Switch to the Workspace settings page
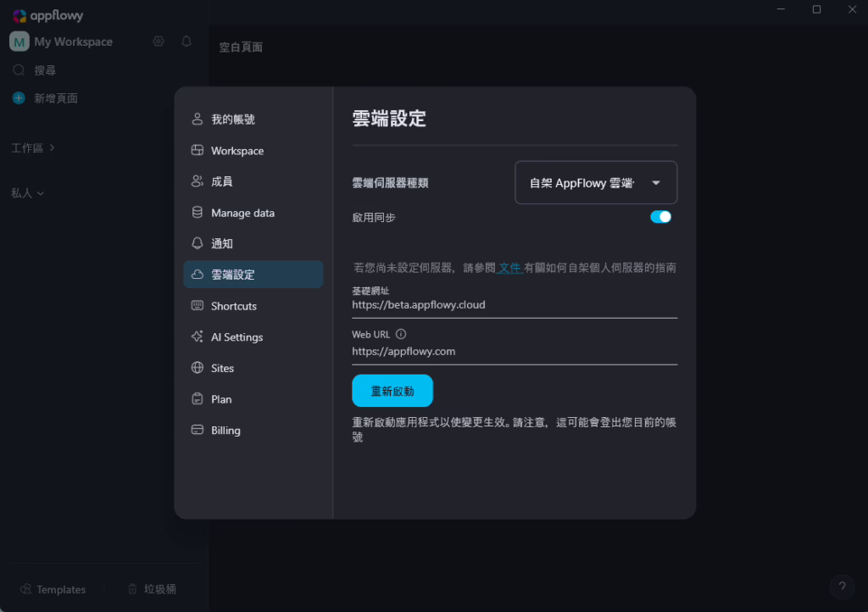This screenshot has height=612, width=868. click(x=253, y=151)
